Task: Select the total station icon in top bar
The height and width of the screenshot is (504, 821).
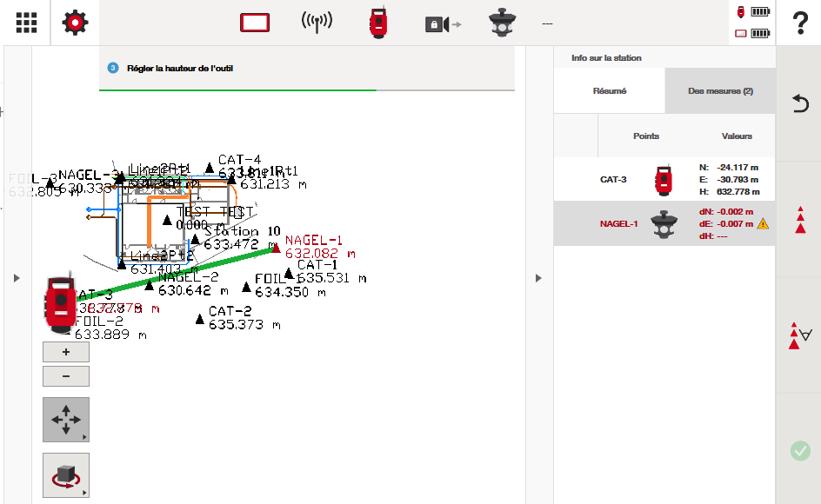Action: (x=377, y=23)
